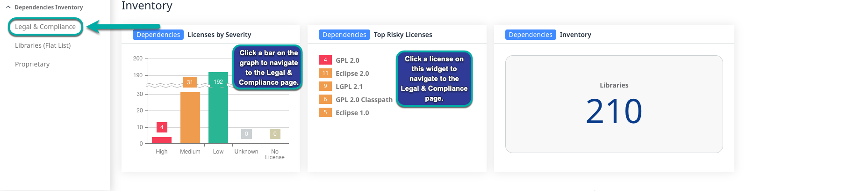Select the LGPL 2.1 license

[x=349, y=87]
